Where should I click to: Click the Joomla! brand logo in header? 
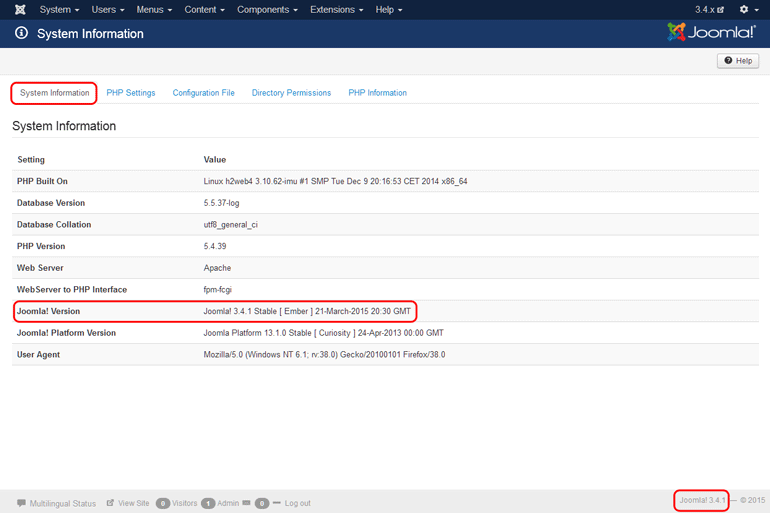pyautogui.click(x=711, y=32)
